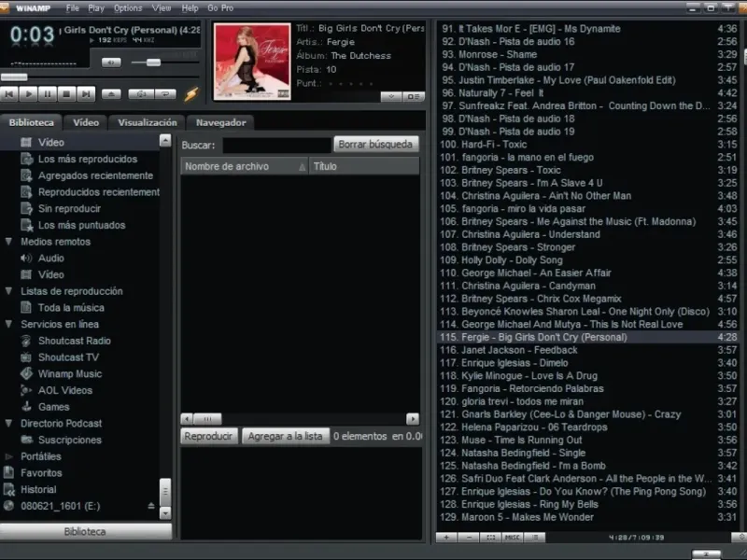Click the lightning bolt Winamp icon

(191, 93)
